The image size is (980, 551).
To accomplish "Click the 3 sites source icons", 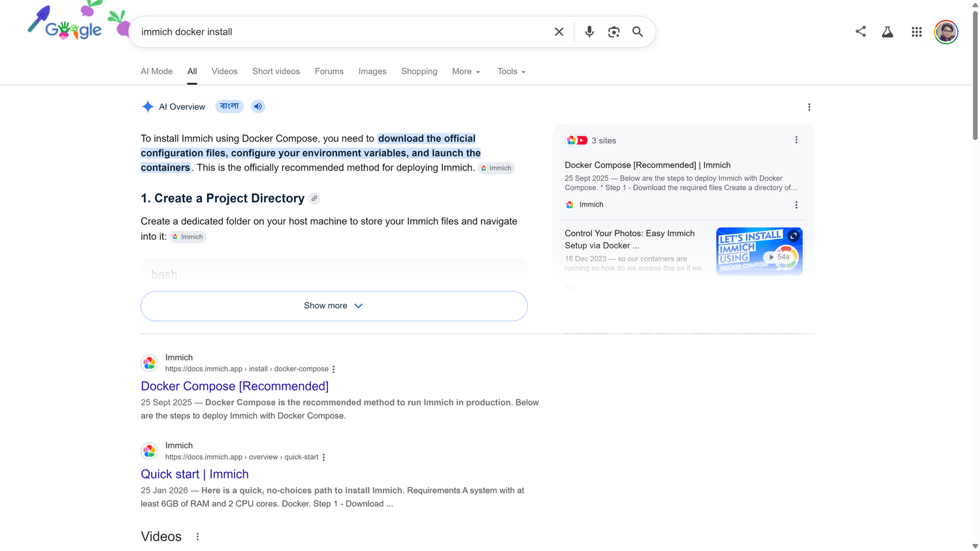I will pyautogui.click(x=576, y=140).
